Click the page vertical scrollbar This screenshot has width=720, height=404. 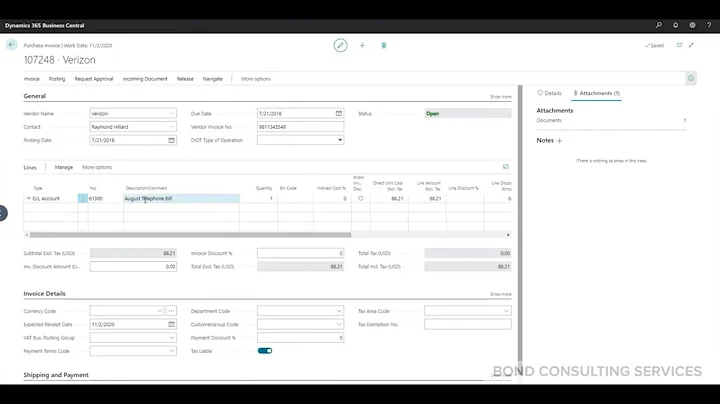click(x=520, y=223)
